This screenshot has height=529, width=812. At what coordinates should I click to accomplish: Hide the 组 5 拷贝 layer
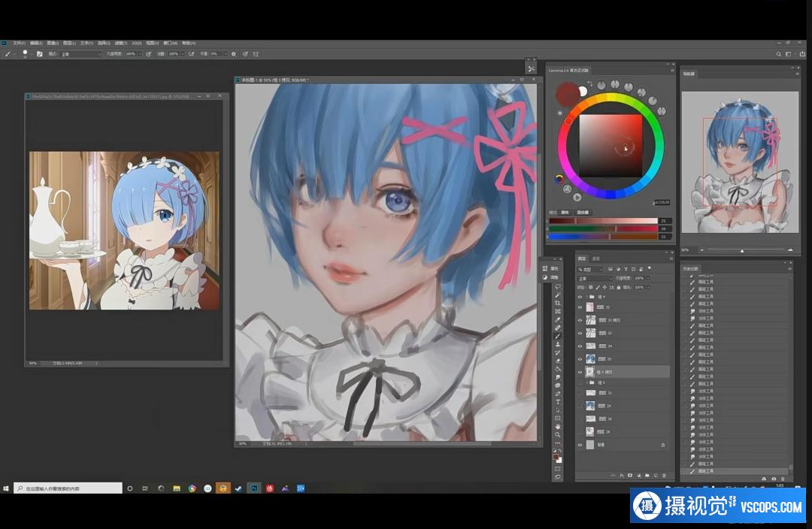[x=580, y=372]
